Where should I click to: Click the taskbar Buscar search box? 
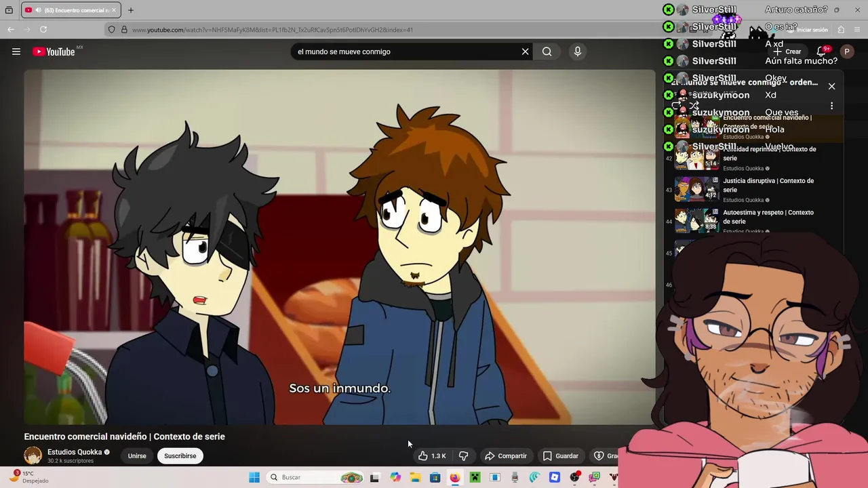click(315, 477)
